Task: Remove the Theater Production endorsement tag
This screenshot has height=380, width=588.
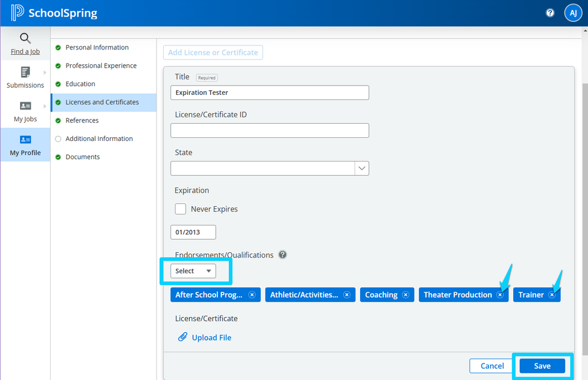Action: click(x=500, y=295)
